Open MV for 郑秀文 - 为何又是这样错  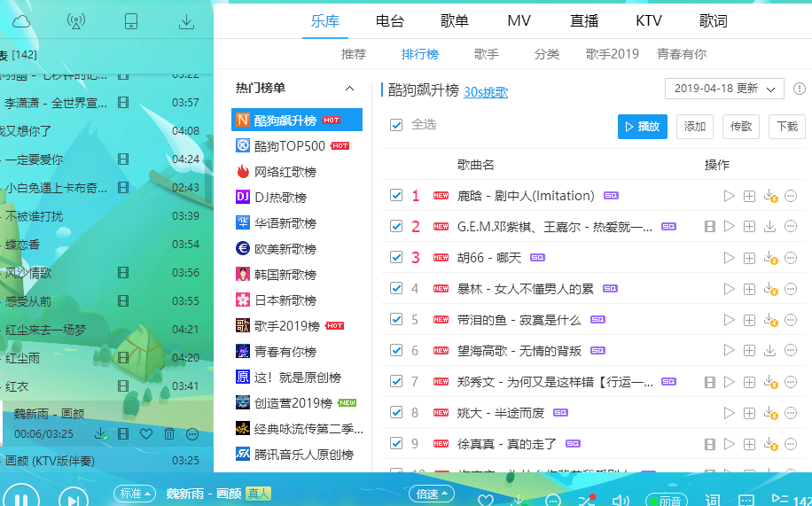(710, 382)
